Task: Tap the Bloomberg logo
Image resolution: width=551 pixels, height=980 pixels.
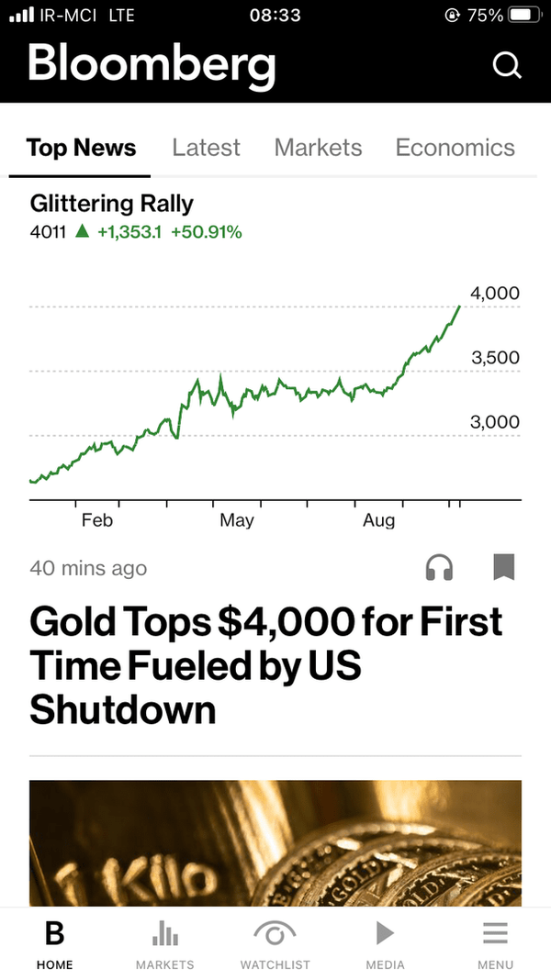Action: 152,64
